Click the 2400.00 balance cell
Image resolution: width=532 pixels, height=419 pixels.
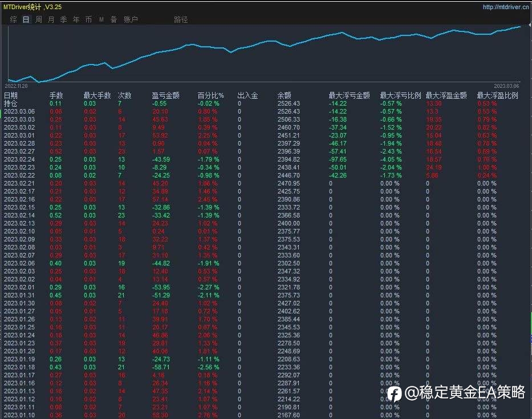289,223
